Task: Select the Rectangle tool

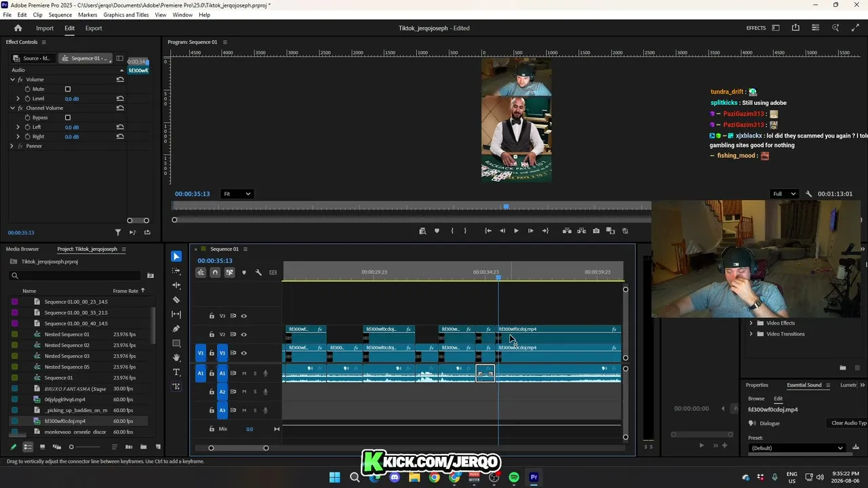Action: pyautogui.click(x=176, y=343)
